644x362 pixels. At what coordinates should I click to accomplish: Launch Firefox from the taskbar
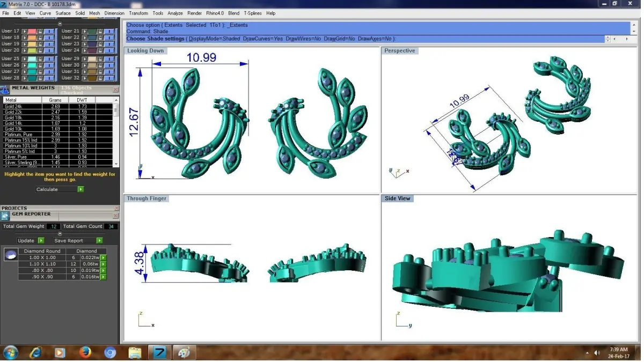[x=85, y=352]
